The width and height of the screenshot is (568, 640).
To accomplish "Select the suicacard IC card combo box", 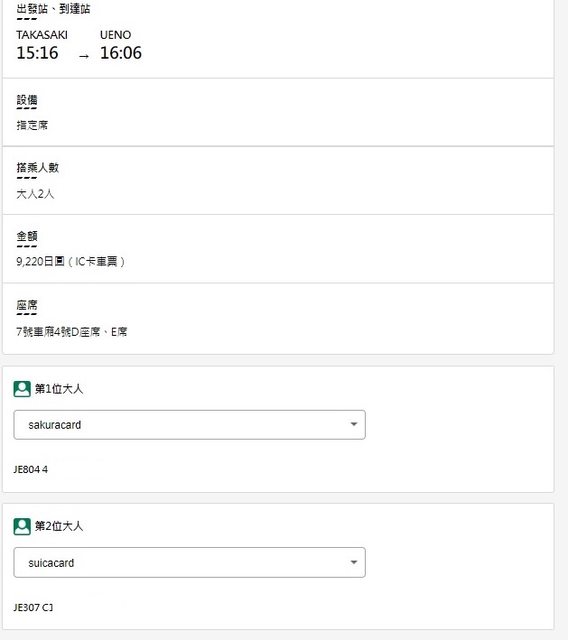I will [x=189, y=562].
